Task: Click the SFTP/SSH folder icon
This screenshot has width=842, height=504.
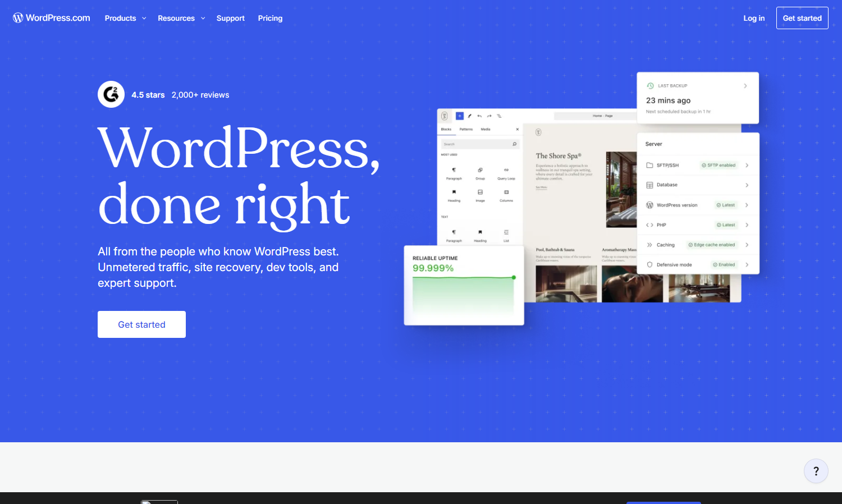Action: coord(649,165)
